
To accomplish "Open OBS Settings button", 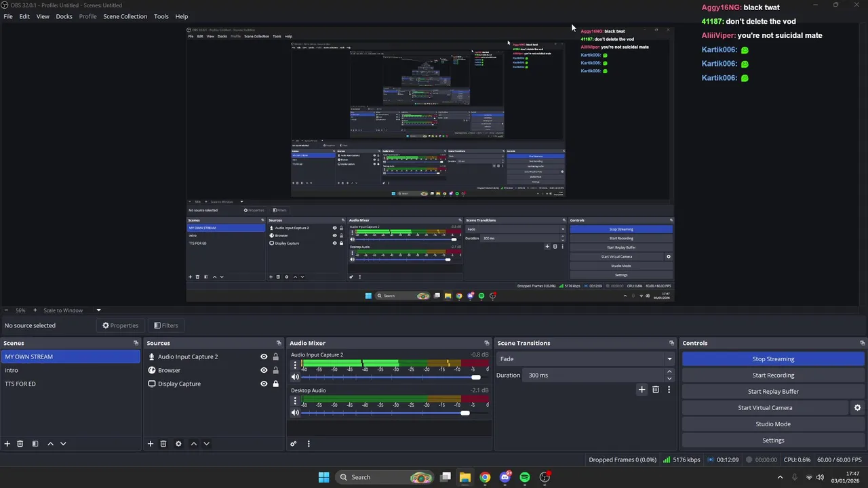I will [x=773, y=441].
